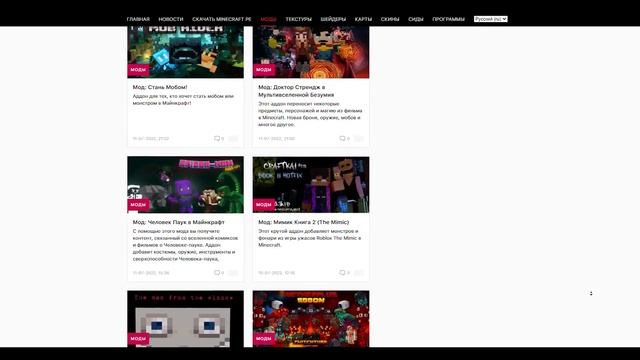Click МОДЫ tag on Mob Hider card
Screen dimensions: 640x360
pyautogui.click(x=138, y=70)
